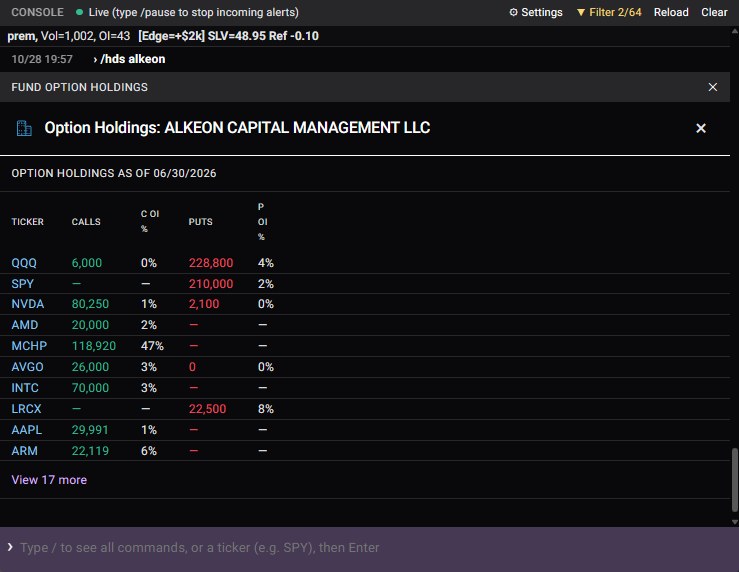
Task: Open the SPY ticker link
Action: coord(22,284)
